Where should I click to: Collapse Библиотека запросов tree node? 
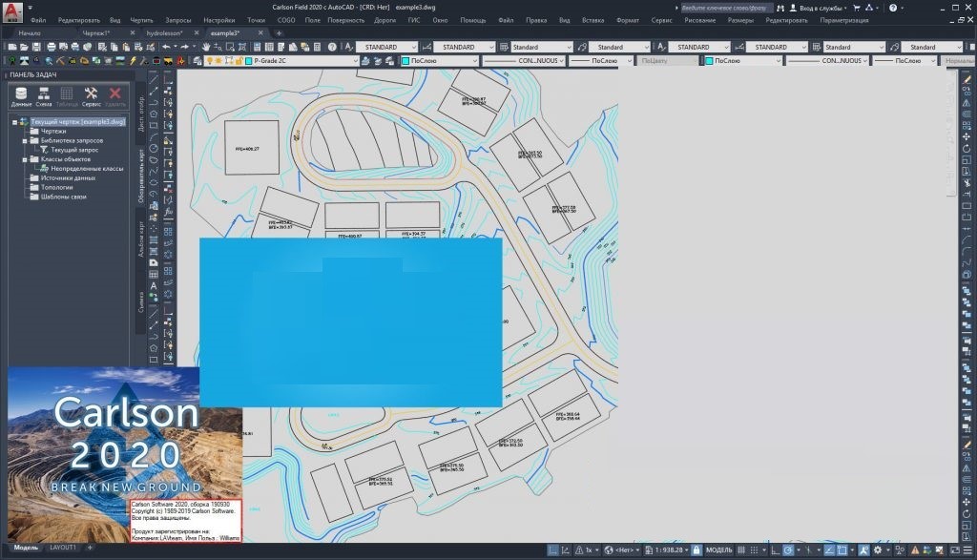click(x=25, y=141)
